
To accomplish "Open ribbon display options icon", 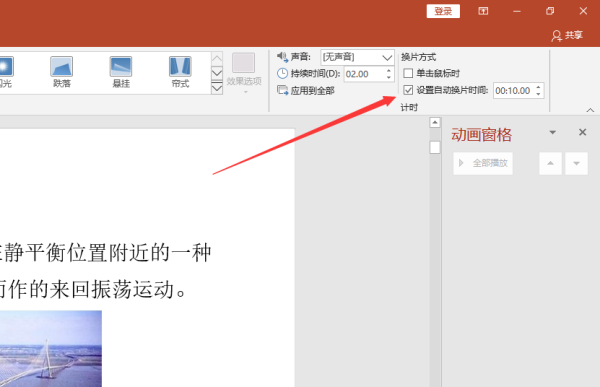I will pos(483,11).
